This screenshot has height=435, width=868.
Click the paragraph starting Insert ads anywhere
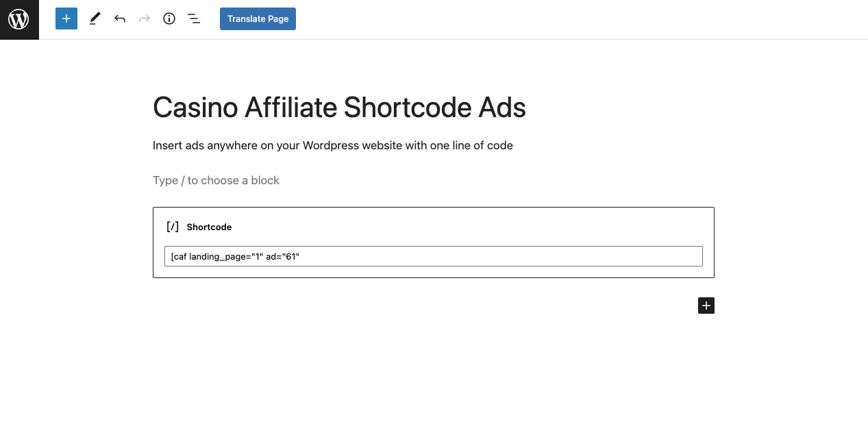(333, 145)
